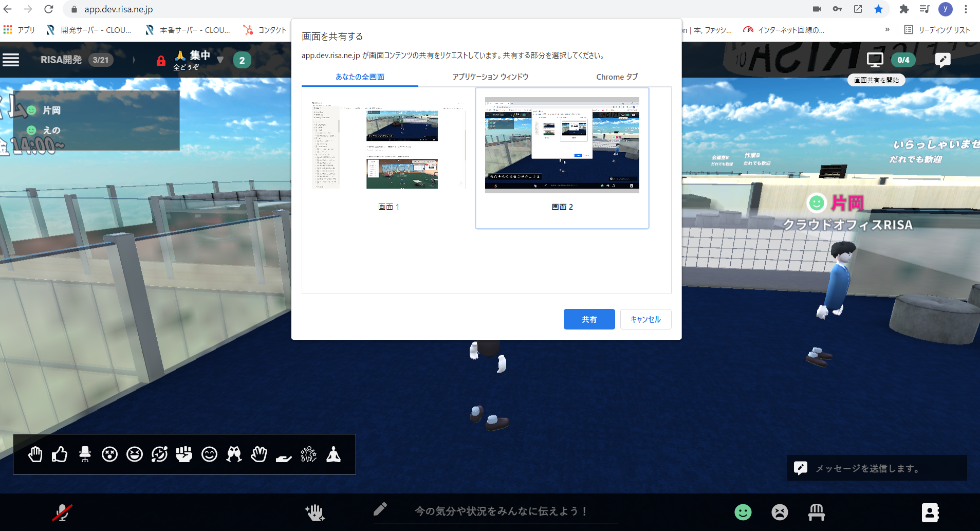Click the browser address bar URL
980x531 pixels.
click(x=119, y=9)
